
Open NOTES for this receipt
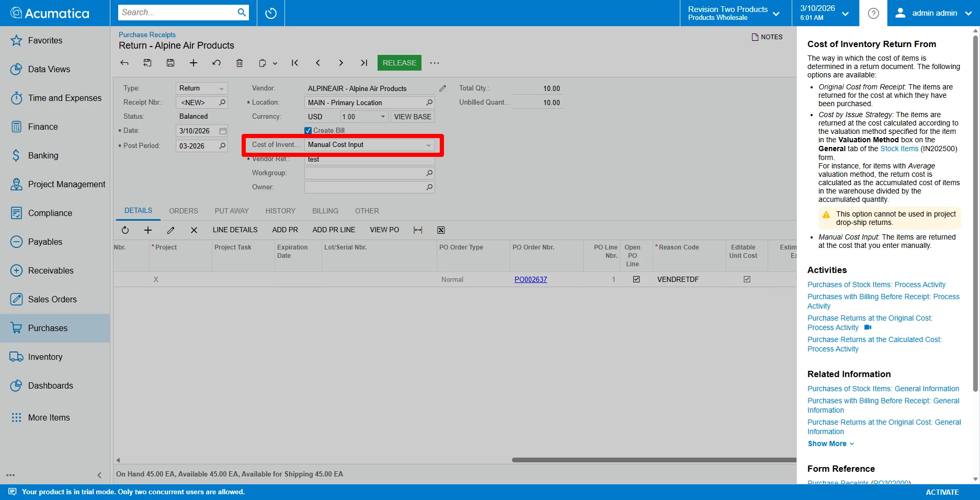pos(767,37)
